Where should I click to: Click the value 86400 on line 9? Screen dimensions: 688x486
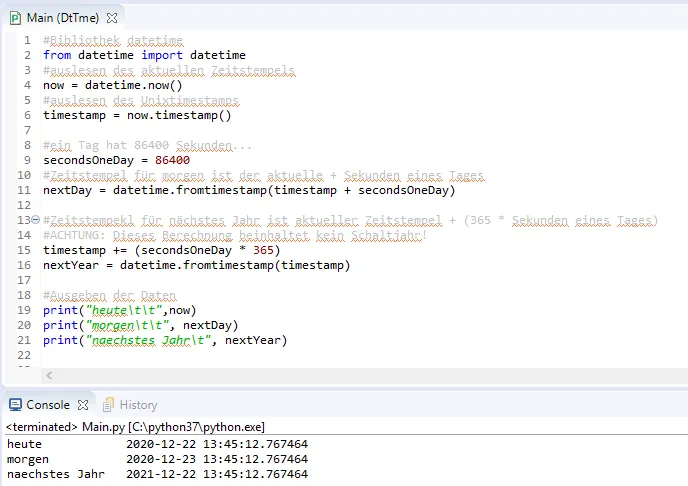coord(172,160)
